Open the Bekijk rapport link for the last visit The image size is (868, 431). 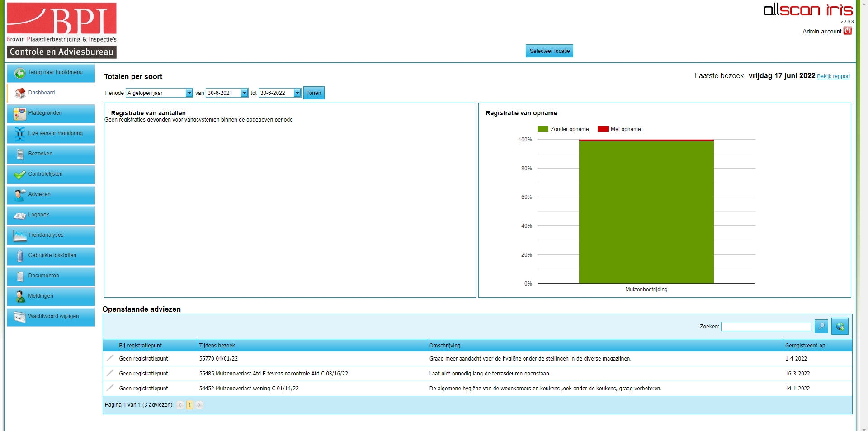pyautogui.click(x=833, y=76)
